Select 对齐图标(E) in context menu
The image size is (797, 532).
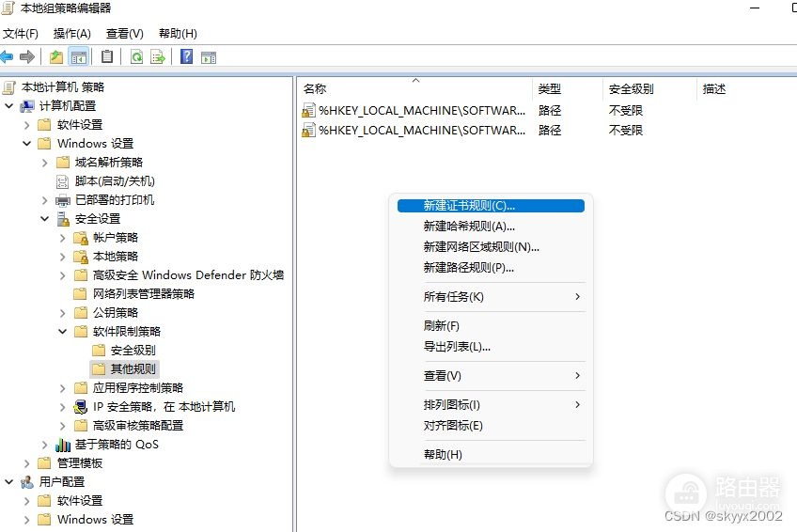click(x=491, y=425)
